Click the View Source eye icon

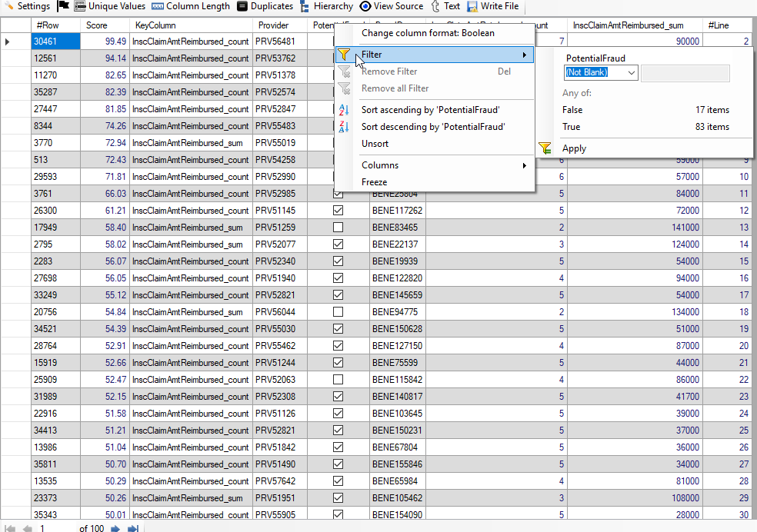(x=365, y=6)
